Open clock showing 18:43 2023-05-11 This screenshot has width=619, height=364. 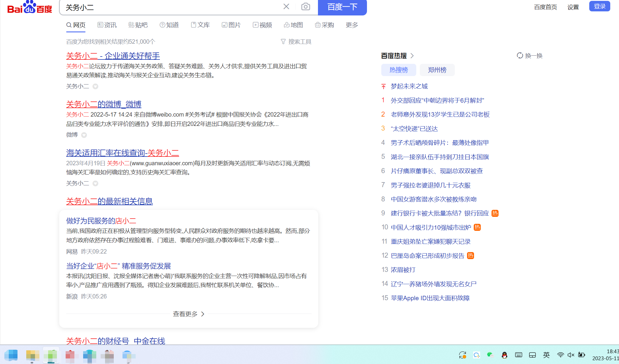point(606,355)
